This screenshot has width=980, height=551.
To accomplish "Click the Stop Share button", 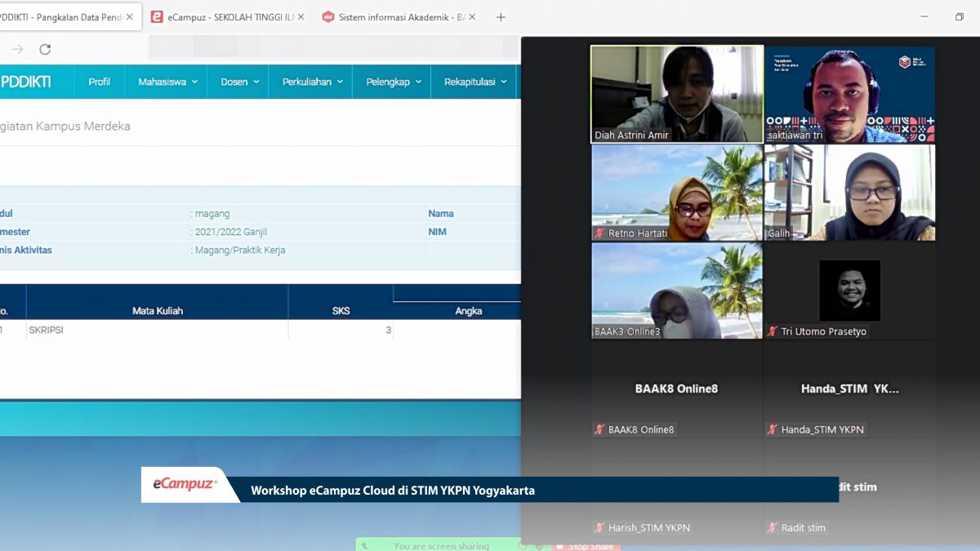I will pyautogui.click(x=584, y=546).
